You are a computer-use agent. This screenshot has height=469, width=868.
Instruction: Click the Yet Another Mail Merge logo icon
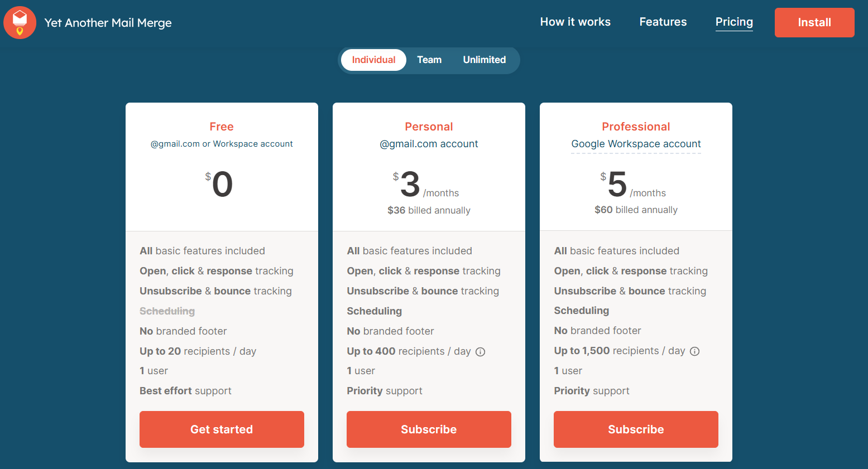click(x=20, y=23)
